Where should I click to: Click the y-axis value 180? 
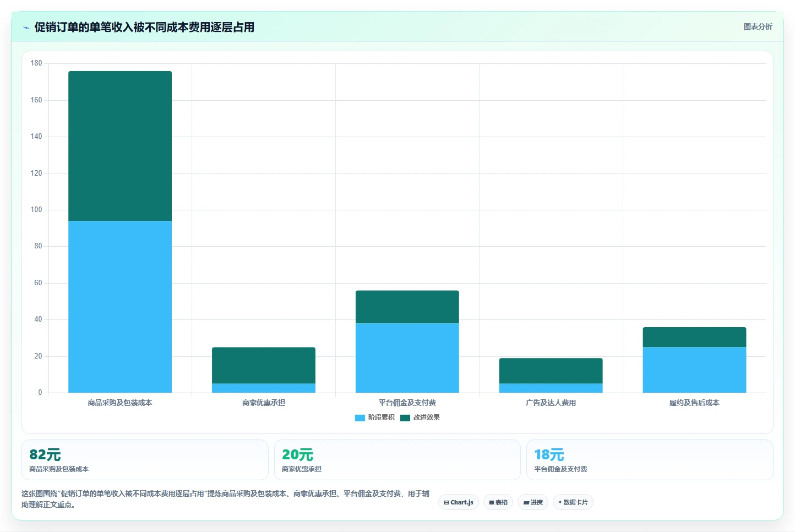(36, 63)
